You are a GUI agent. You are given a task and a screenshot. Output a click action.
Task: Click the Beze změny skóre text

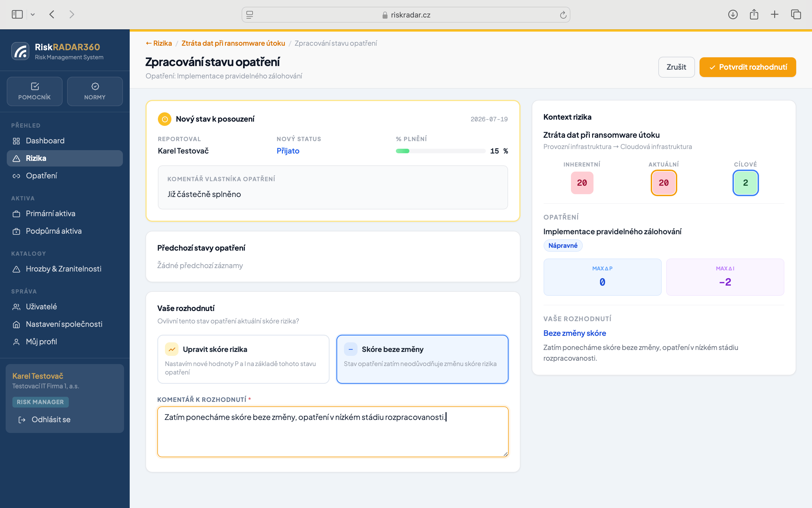[x=574, y=333]
